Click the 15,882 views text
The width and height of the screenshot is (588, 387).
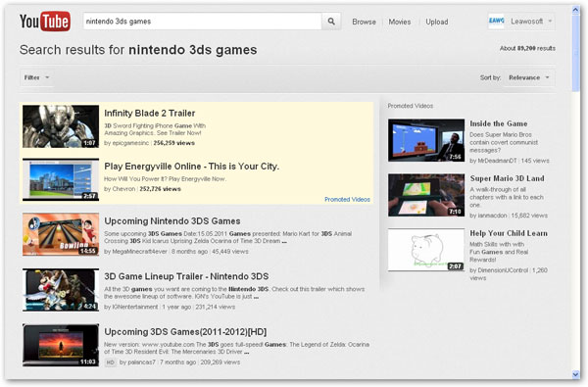pyautogui.click(x=529, y=216)
